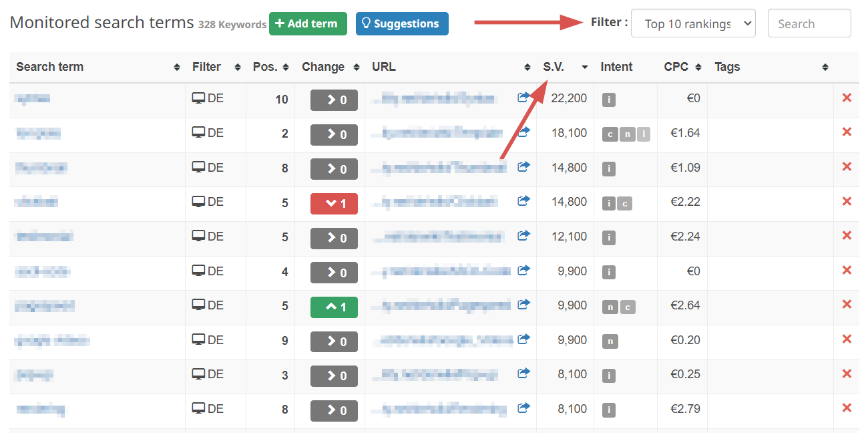
Task: Click the Add term button
Action: pyautogui.click(x=308, y=23)
